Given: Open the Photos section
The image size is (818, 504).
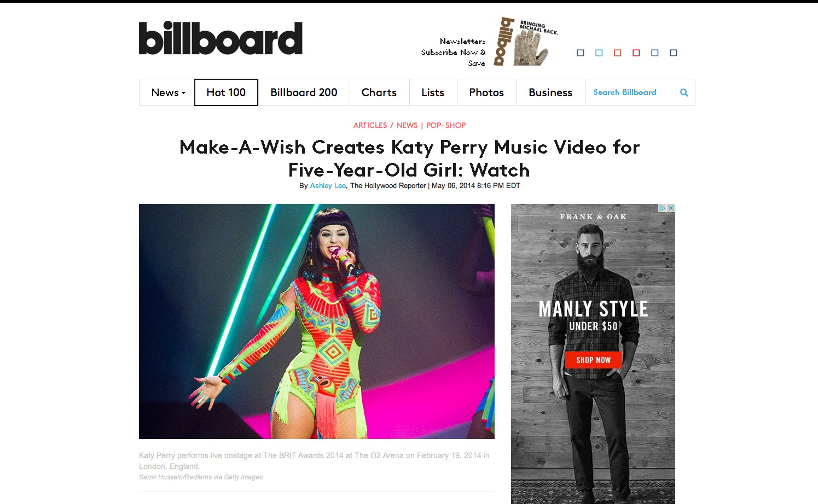Looking at the screenshot, I should coord(486,92).
